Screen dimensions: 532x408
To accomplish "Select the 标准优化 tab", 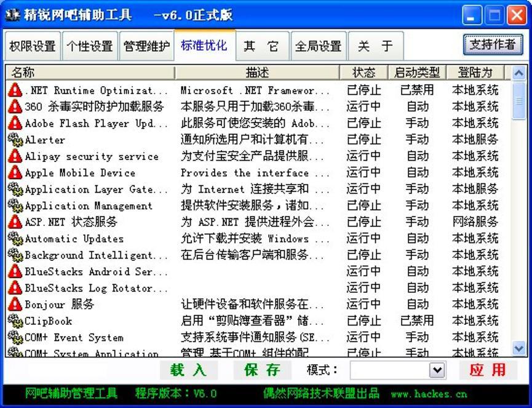I will coord(204,45).
